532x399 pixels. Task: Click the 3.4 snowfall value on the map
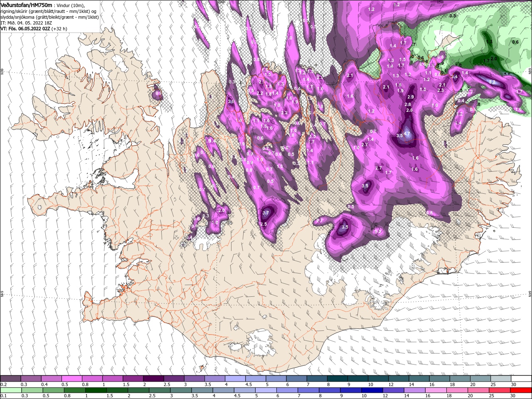[x=455, y=76]
